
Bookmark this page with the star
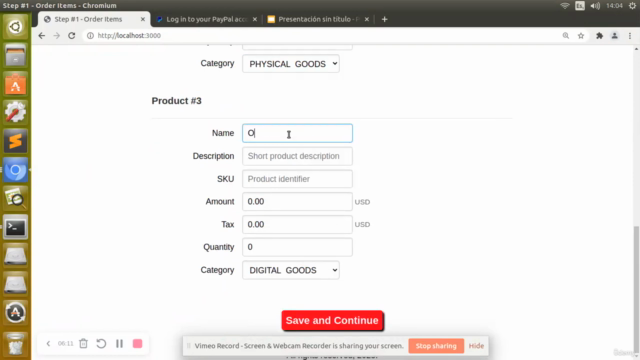click(581, 36)
